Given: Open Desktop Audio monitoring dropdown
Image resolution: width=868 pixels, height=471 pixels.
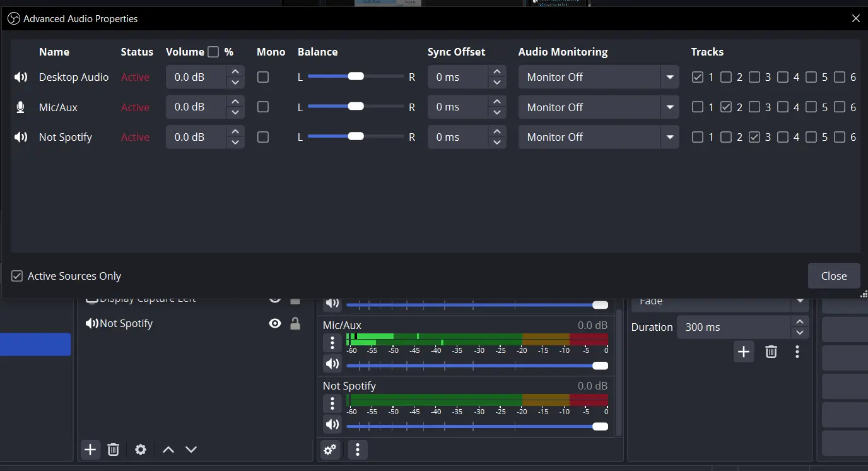Looking at the screenshot, I should [599, 77].
